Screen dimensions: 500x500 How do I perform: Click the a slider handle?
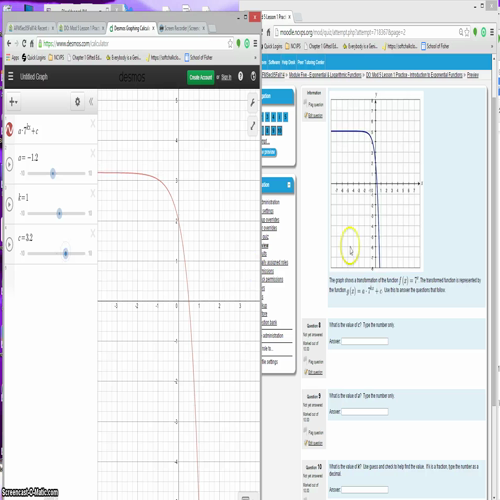pos(53,173)
